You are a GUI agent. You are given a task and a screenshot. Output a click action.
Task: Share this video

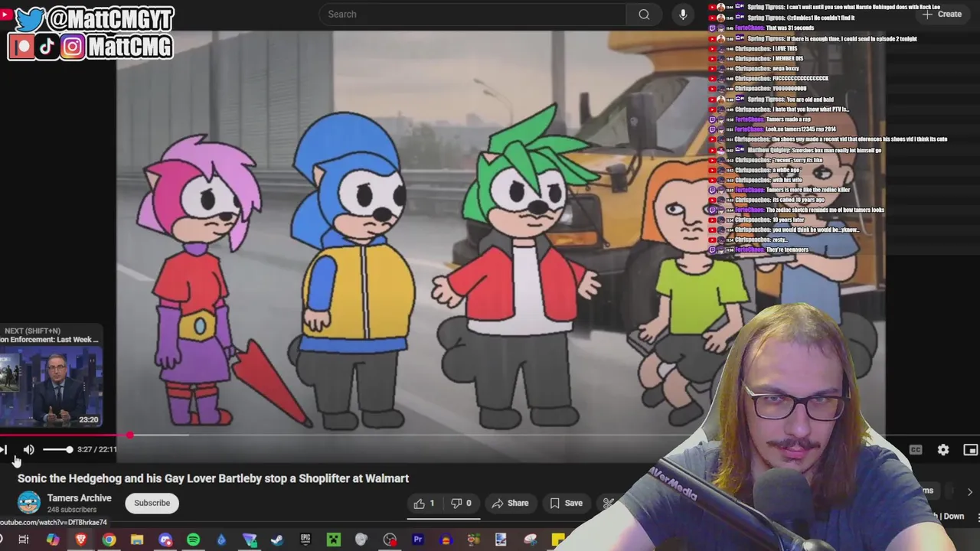(510, 503)
